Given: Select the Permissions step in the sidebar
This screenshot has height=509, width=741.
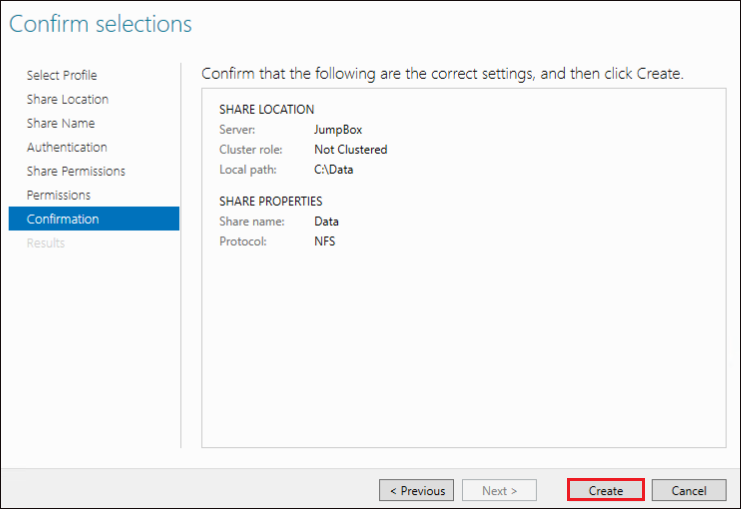Looking at the screenshot, I should [x=59, y=195].
